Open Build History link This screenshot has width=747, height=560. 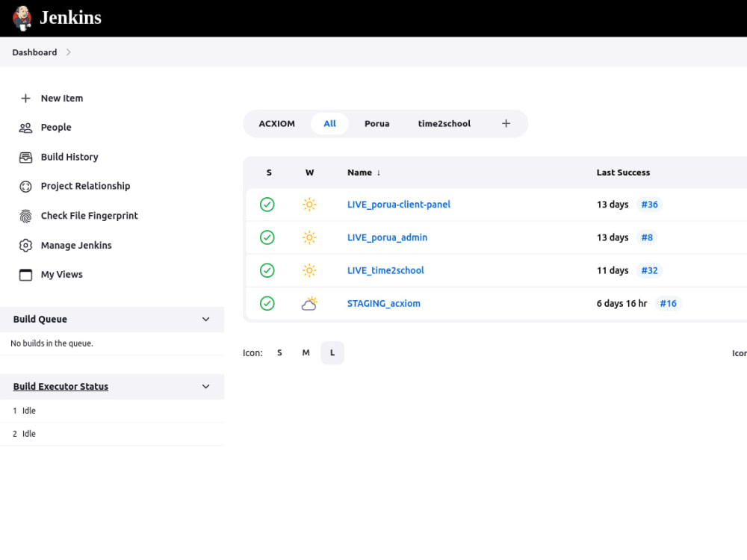pos(69,157)
